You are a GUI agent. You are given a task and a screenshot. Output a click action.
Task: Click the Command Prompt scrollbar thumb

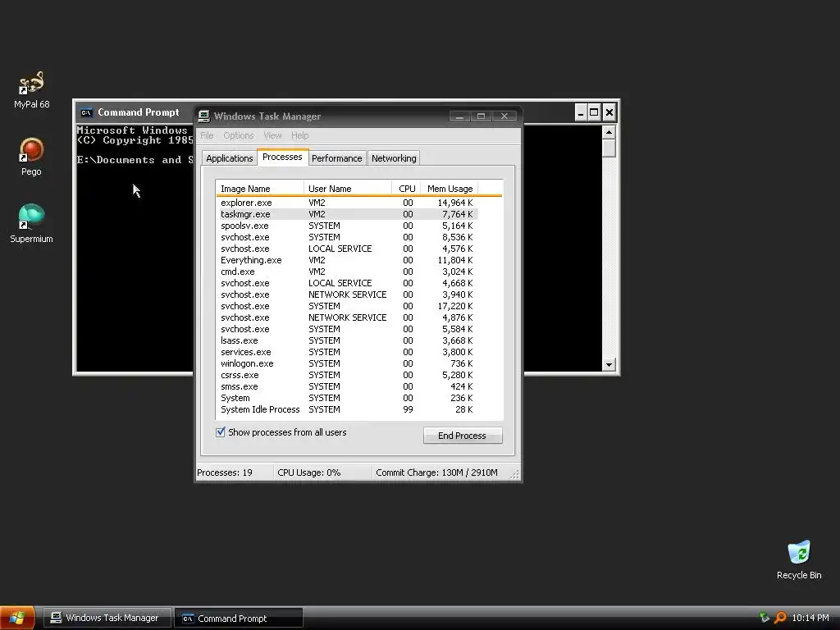tap(609, 148)
